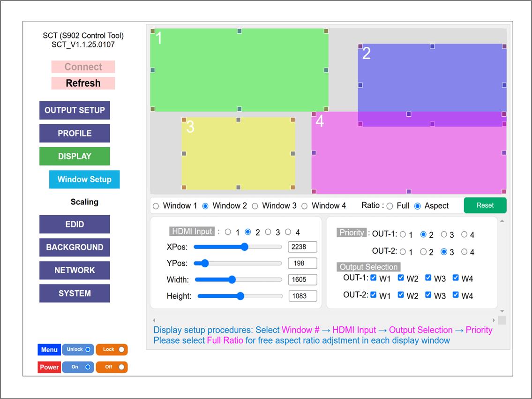Viewport: 532px width, 399px height.
Task: Toggle the Menu Lock switch
Action: point(112,349)
